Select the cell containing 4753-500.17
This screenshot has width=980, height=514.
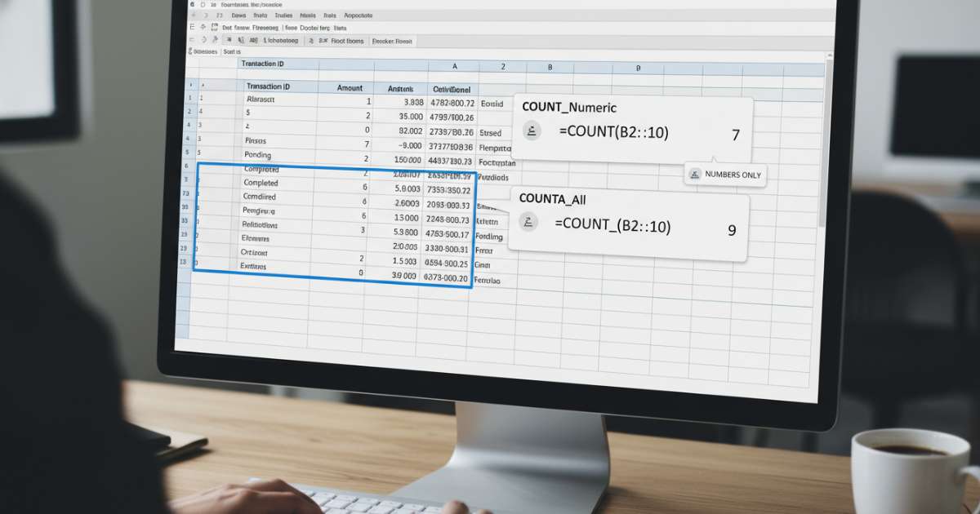(447, 235)
